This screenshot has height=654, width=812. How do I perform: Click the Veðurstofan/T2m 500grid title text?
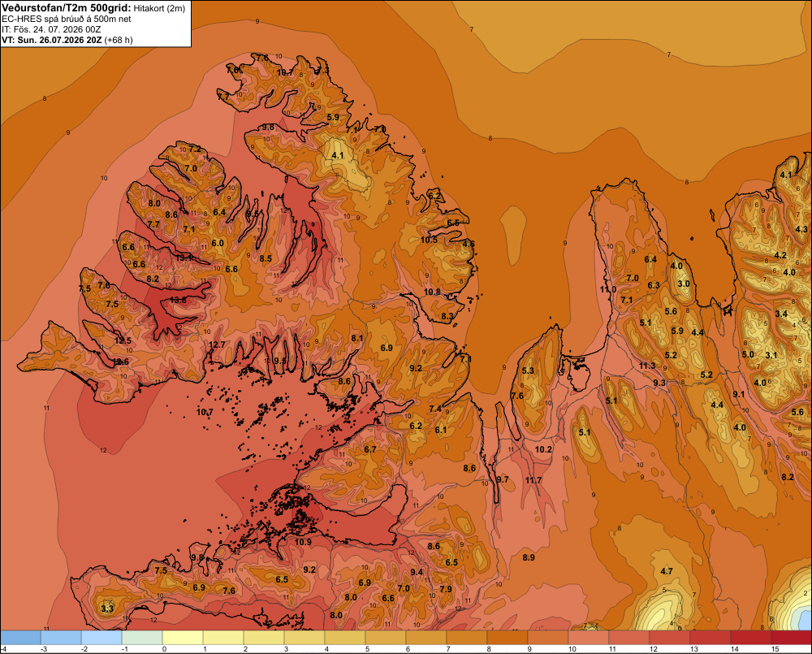(67, 8)
